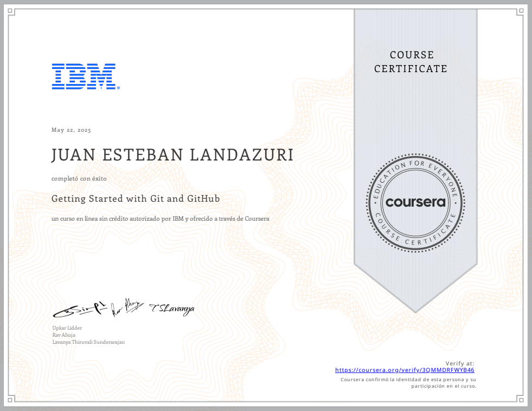The width and height of the screenshot is (532, 411).
Task: Click the "T S Lavanya" signature
Action: point(172,309)
